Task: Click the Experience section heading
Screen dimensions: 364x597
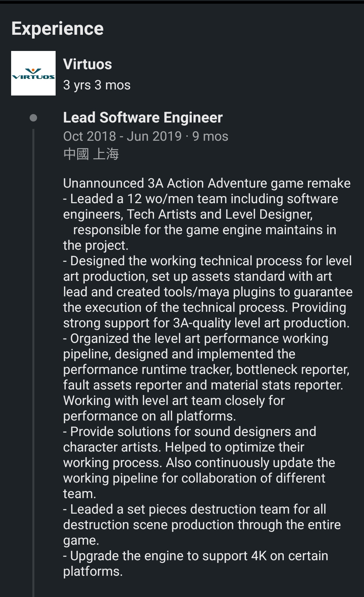Action: (58, 28)
